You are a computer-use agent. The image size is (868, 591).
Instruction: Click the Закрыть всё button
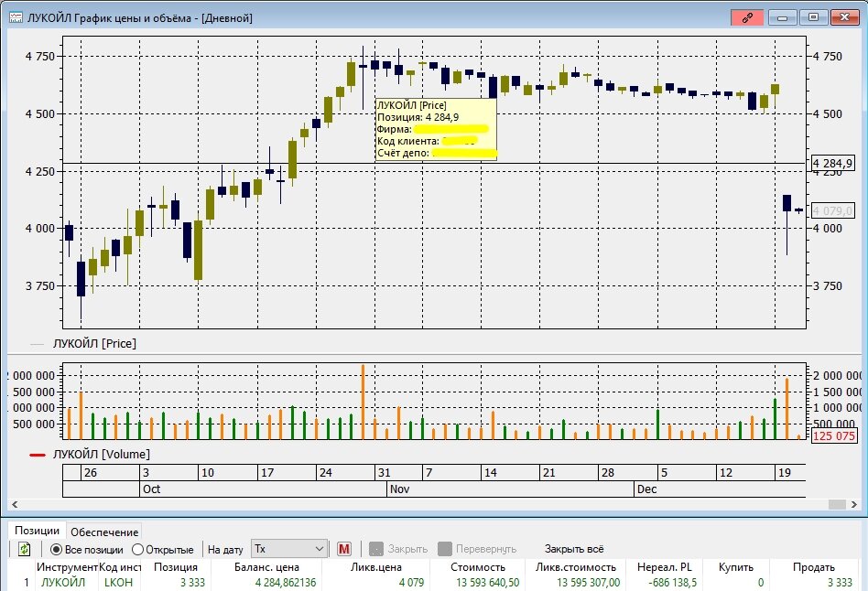pos(574,549)
